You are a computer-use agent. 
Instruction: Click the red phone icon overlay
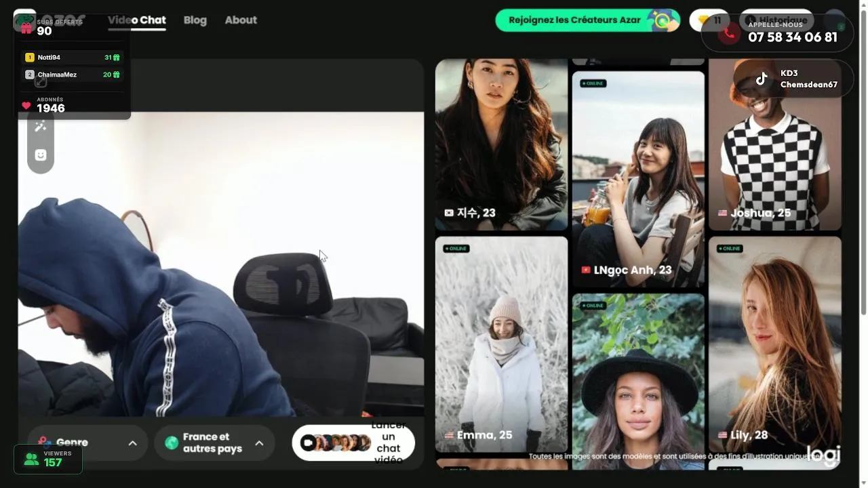point(729,33)
